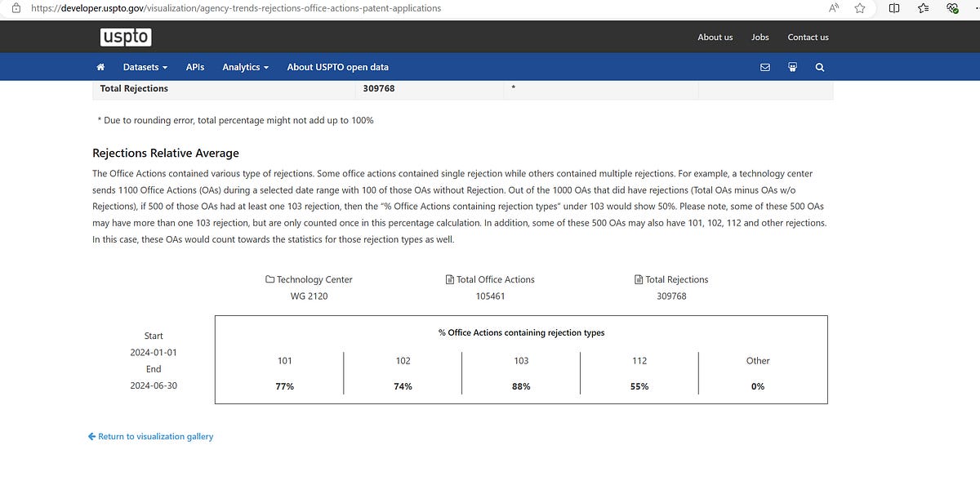Screen dimensions: 980x490
Task: Expand the Analytics dropdown
Action: (x=244, y=67)
